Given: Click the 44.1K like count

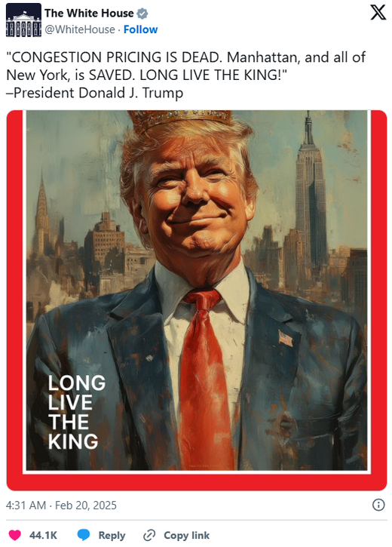Looking at the screenshot, I should click(x=43, y=535).
